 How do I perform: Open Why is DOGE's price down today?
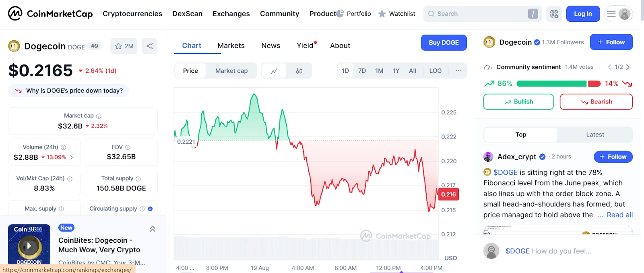point(68,91)
